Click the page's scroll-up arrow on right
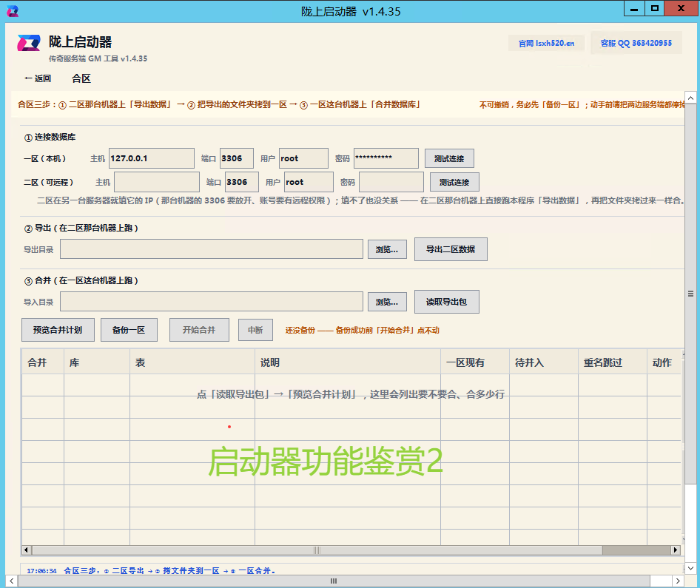This screenshot has height=588, width=700. [690, 98]
